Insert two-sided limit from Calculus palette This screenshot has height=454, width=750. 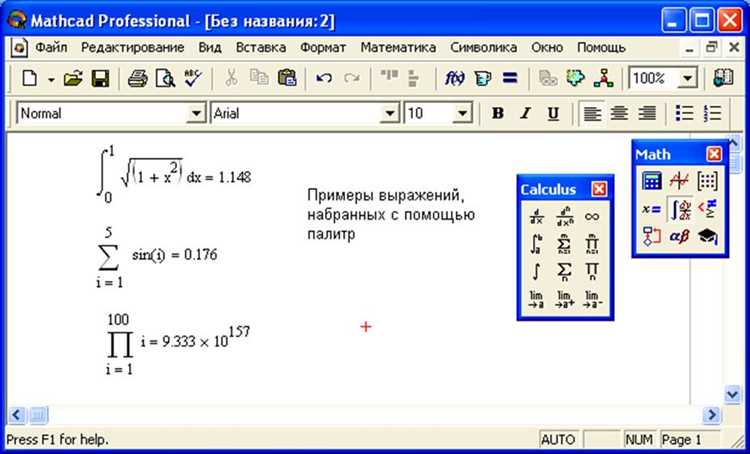(536, 299)
